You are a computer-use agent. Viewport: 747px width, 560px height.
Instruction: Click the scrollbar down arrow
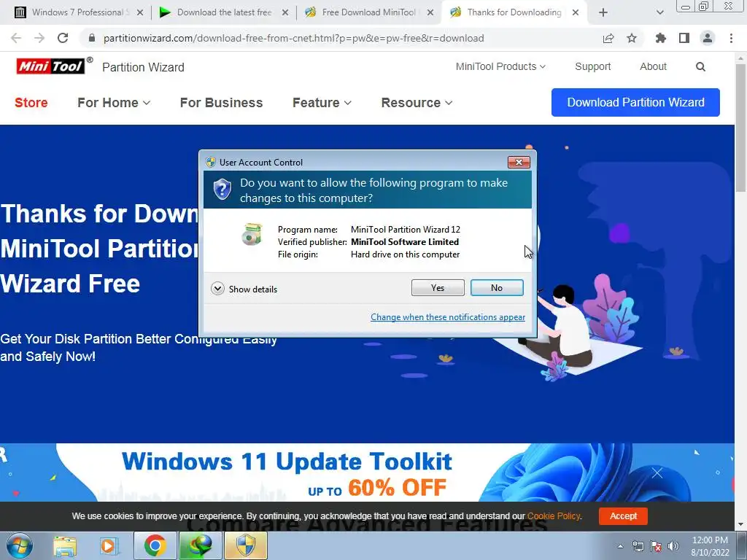coord(741,524)
